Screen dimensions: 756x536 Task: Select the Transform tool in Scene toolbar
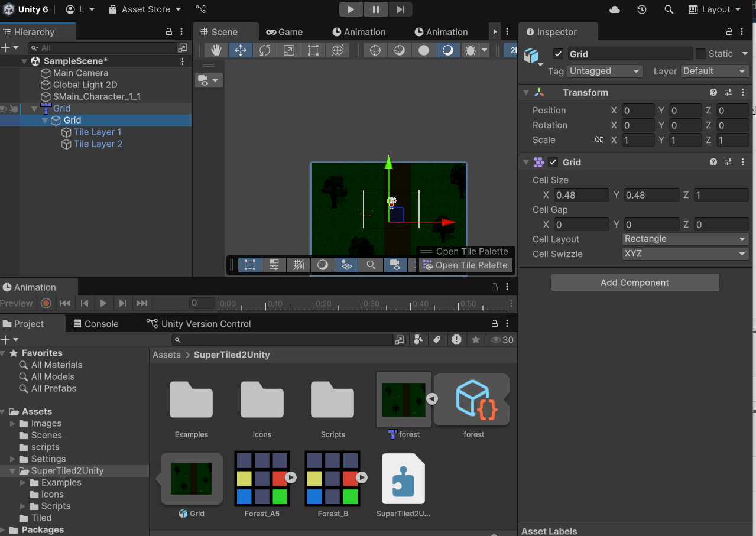(338, 50)
